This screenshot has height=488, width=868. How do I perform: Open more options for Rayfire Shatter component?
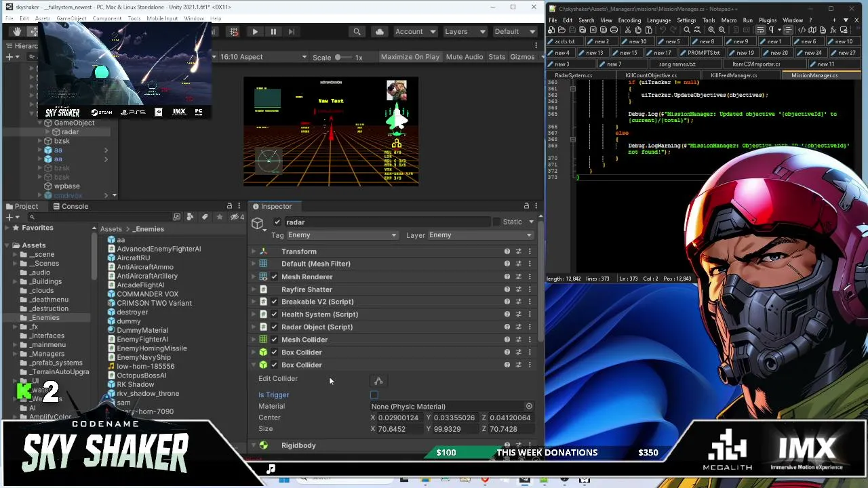tap(530, 289)
